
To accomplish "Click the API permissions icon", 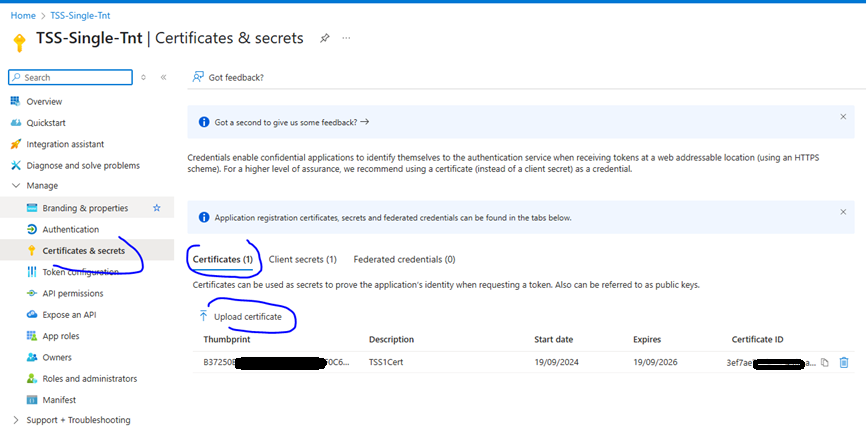I will [32, 293].
